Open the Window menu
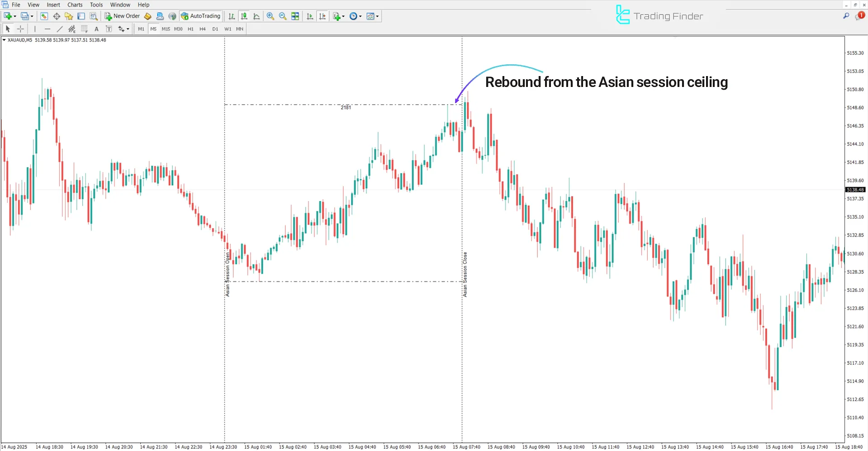This screenshot has width=868, height=451. (x=120, y=5)
